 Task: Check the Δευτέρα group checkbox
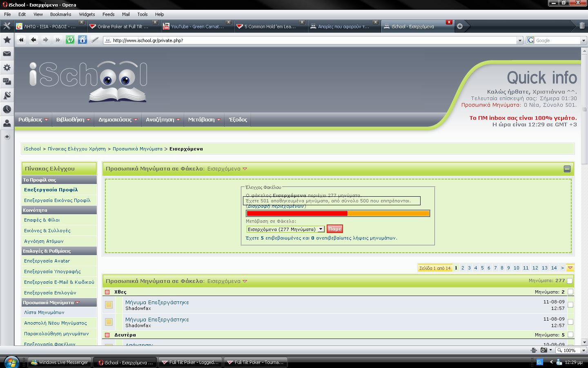pyautogui.click(x=570, y=334)
